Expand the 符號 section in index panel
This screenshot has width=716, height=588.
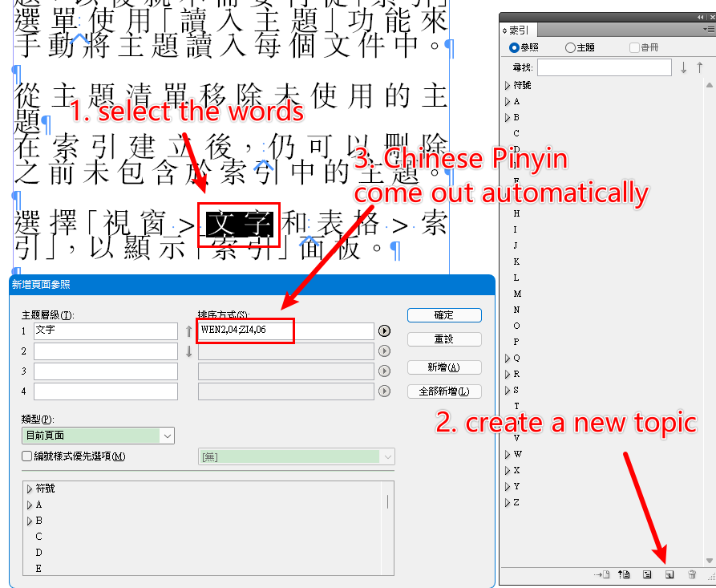(508, 84)
